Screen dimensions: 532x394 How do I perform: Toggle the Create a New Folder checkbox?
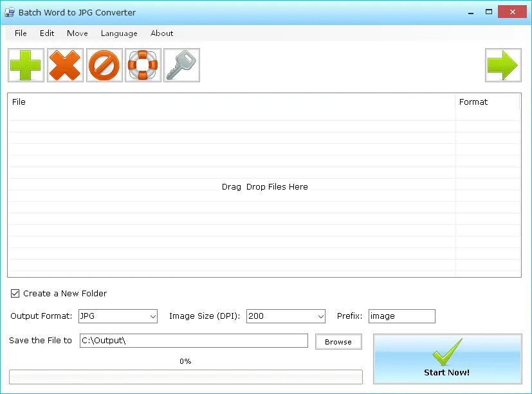(15, 293)
